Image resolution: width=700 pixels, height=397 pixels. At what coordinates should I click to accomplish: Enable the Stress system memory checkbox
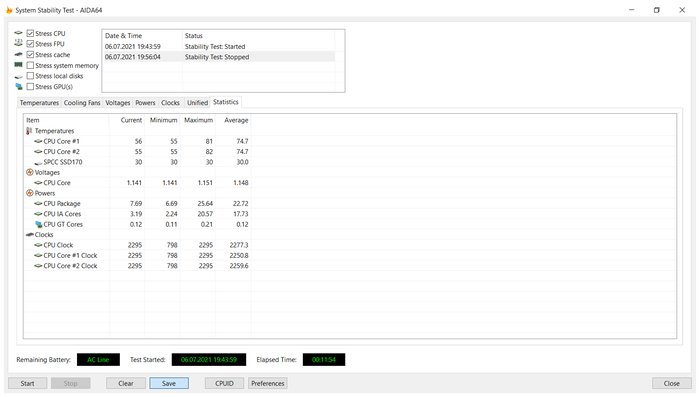pos(30,65)
